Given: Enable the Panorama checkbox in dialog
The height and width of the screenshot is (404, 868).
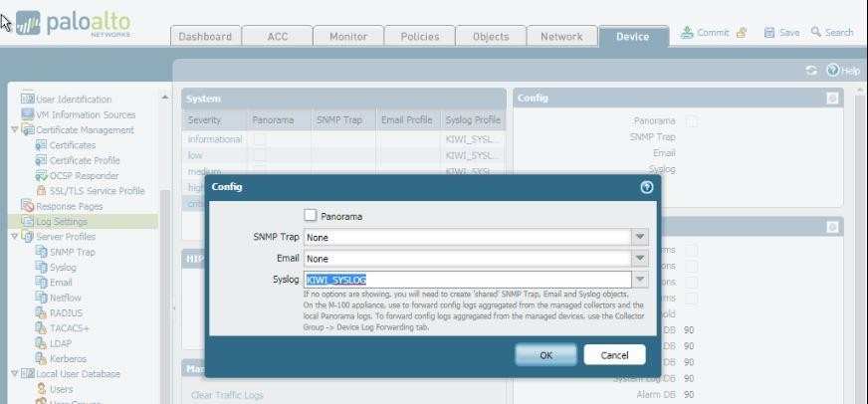Looking at the screenshot, I should (311, 215).
